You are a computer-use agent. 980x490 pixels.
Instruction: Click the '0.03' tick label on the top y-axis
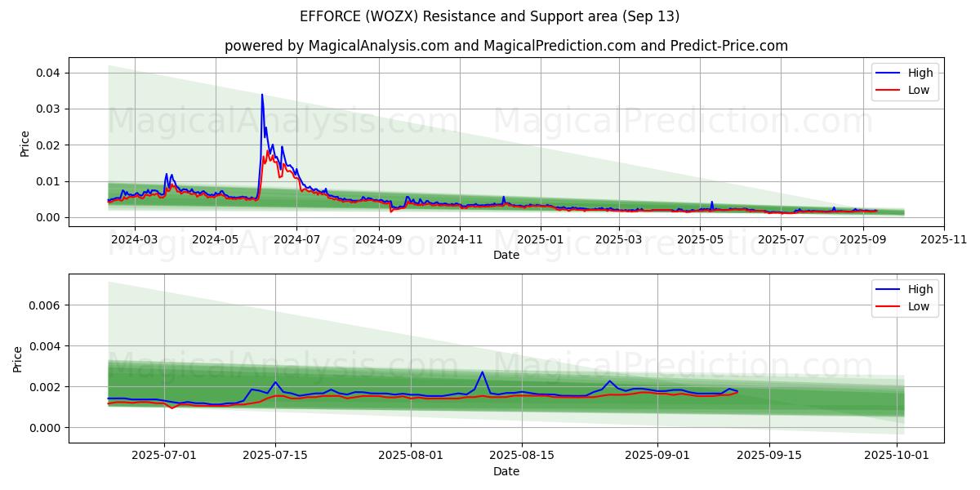pos(49,109)
